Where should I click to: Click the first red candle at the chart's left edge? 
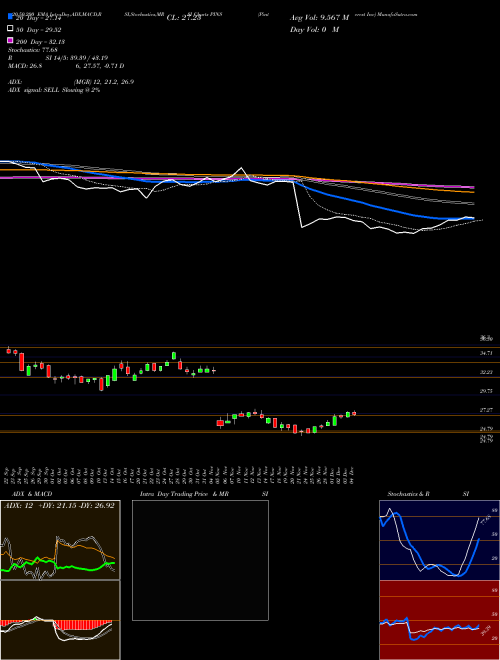pos(8,350)
